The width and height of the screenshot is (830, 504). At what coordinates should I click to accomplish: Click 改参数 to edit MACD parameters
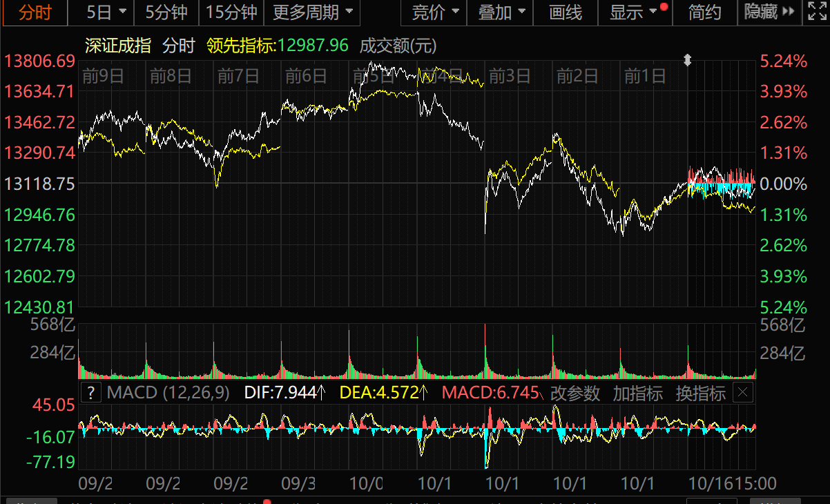coord(575,394)
